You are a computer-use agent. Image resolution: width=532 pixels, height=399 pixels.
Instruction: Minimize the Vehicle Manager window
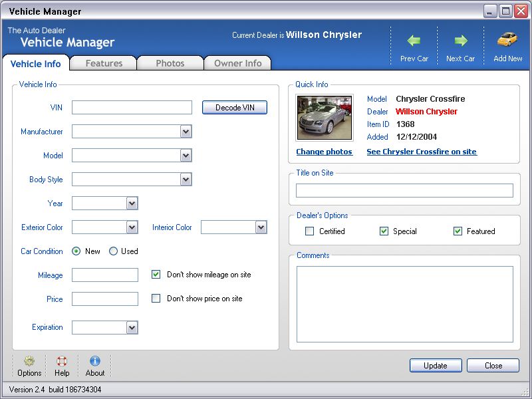click(x=489, y=11)
